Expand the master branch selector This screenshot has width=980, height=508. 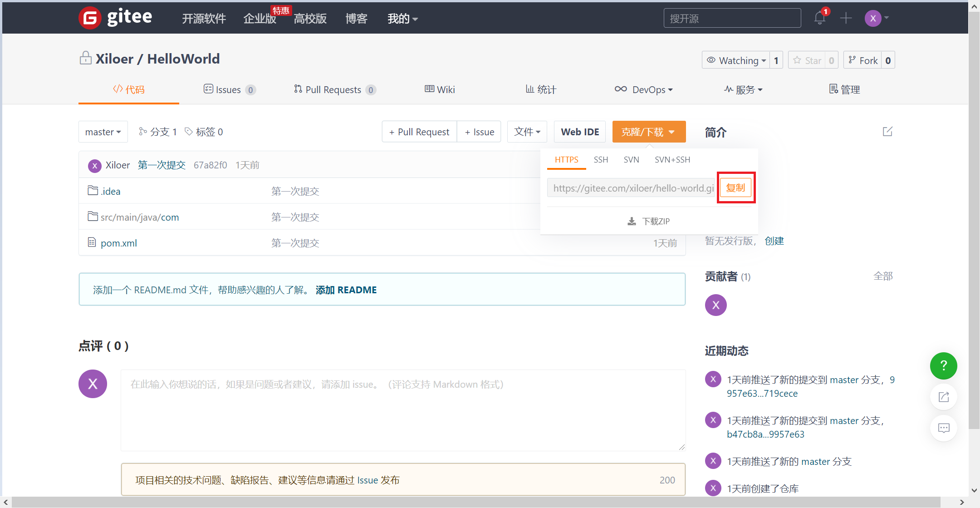(x=103, y=132)
